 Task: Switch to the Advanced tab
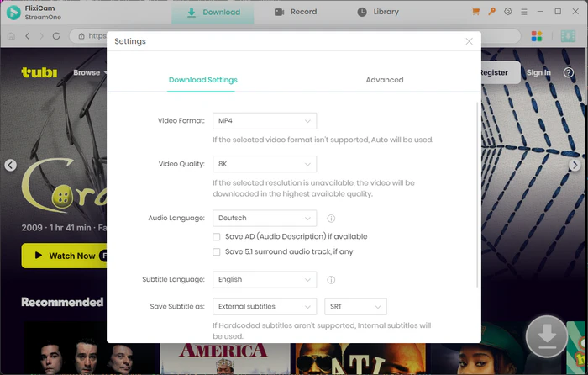pyautogui.click(x=384, y=80)
